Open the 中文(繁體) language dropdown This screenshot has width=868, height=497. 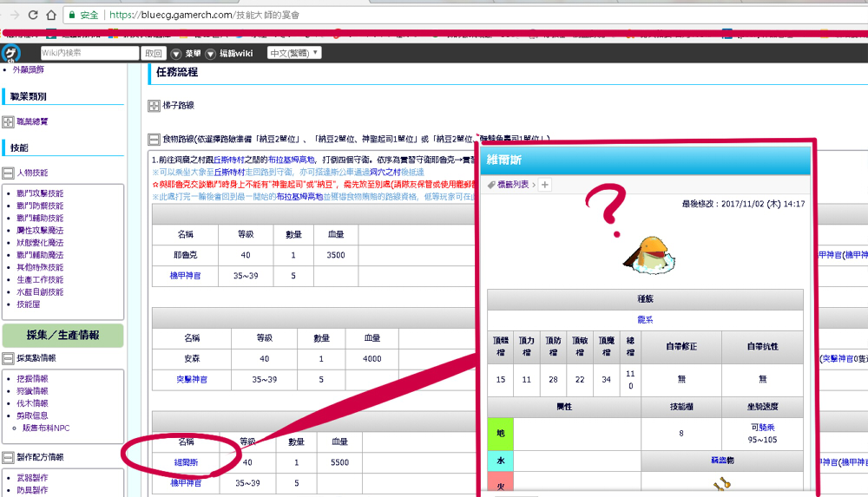tap(294, 53)
